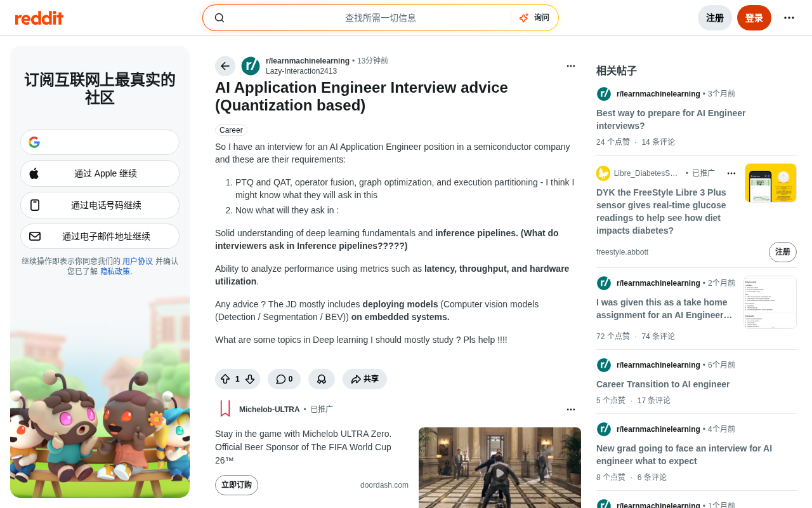Click the search magnifier icon

pos(219,18)
